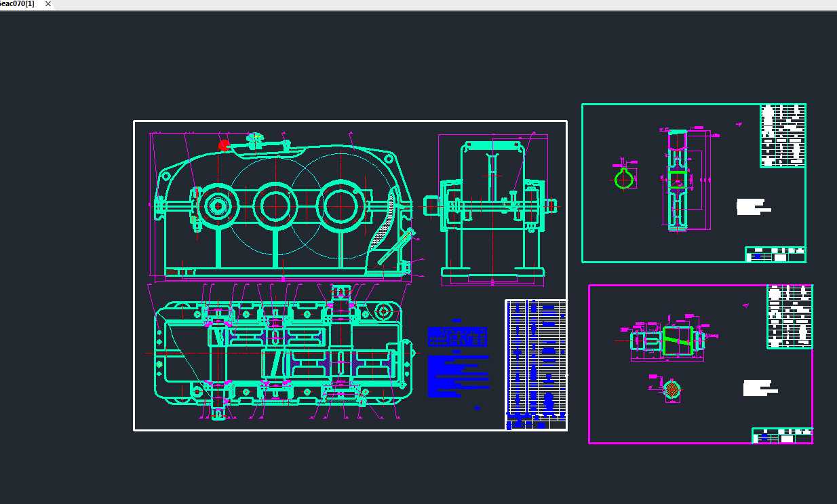837x504 pixels.
Task: Click the parts list table in main sheet
Action: point(536,364)
